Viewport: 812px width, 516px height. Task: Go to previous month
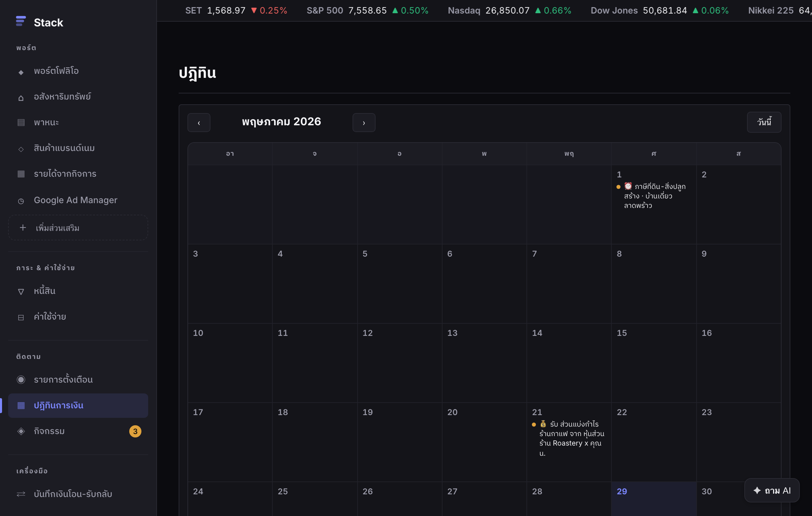click(199, 123)
